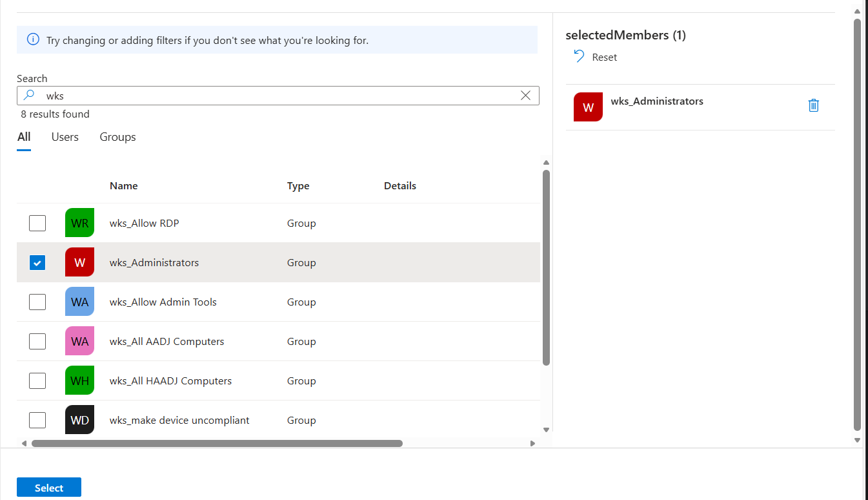Image resolution: width=868 pixels, height=500 pixels.
Task: Click the magnifier icon in the search box
Action: coord(29,96)
